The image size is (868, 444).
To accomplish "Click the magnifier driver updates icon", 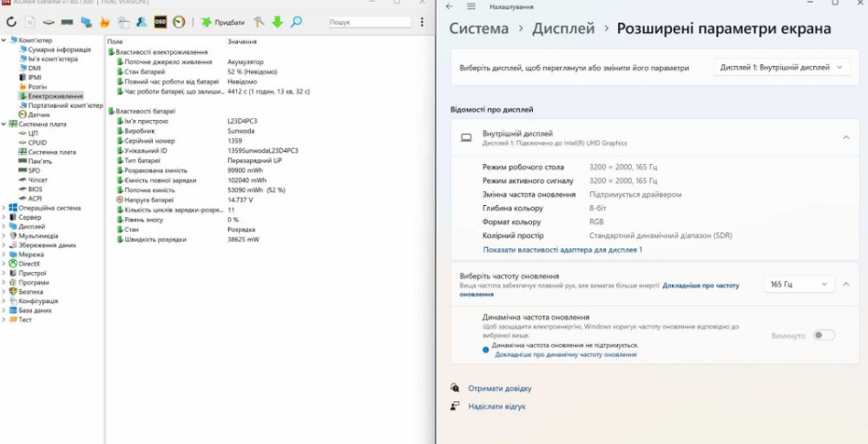I will (x=296, y=23).
